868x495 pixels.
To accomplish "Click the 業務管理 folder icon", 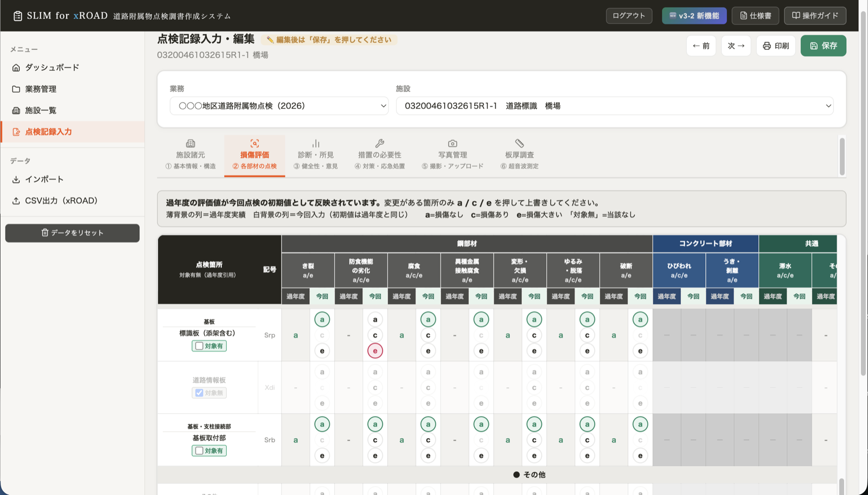I will click(x=16, y=89).
